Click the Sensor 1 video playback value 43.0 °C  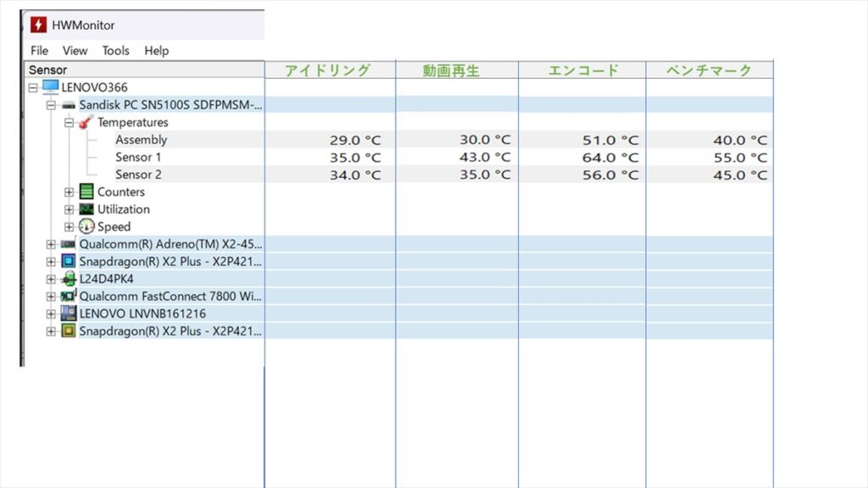(x=485, y=157)
